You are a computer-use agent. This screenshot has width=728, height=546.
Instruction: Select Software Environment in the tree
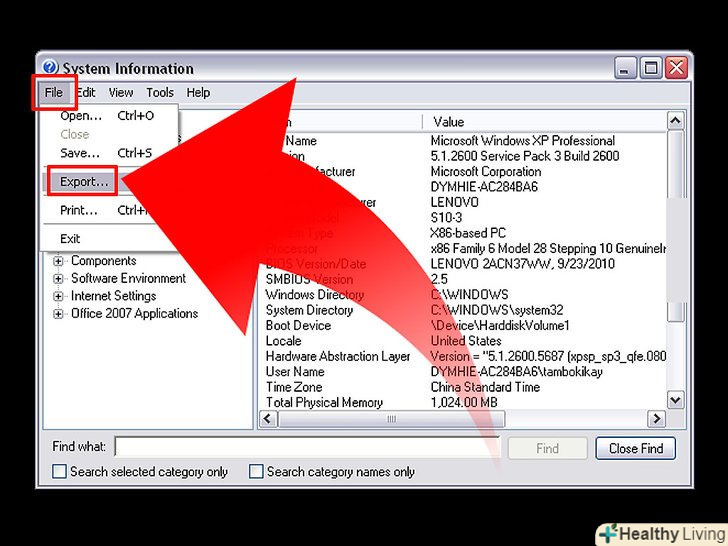(x=128, y=278)
